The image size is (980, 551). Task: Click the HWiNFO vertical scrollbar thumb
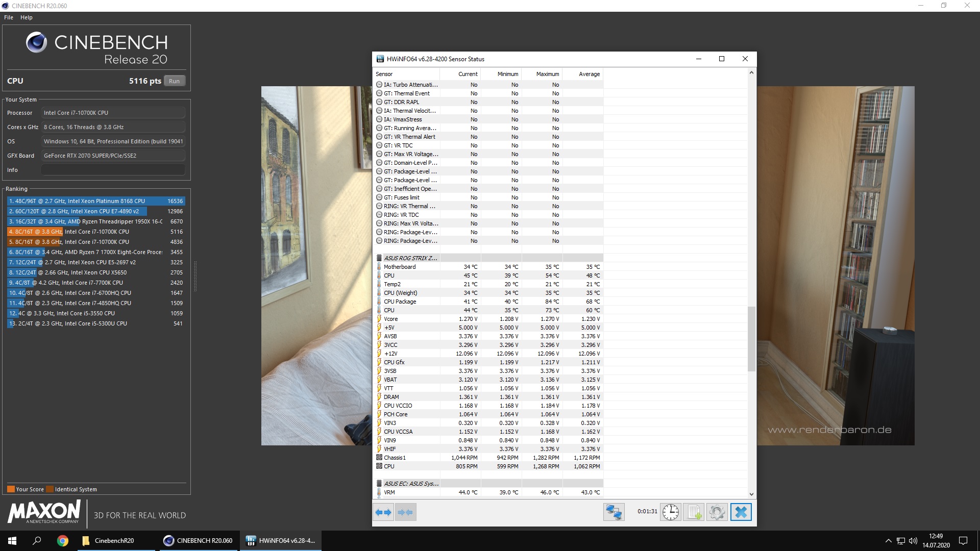click(x=751, y=339)
